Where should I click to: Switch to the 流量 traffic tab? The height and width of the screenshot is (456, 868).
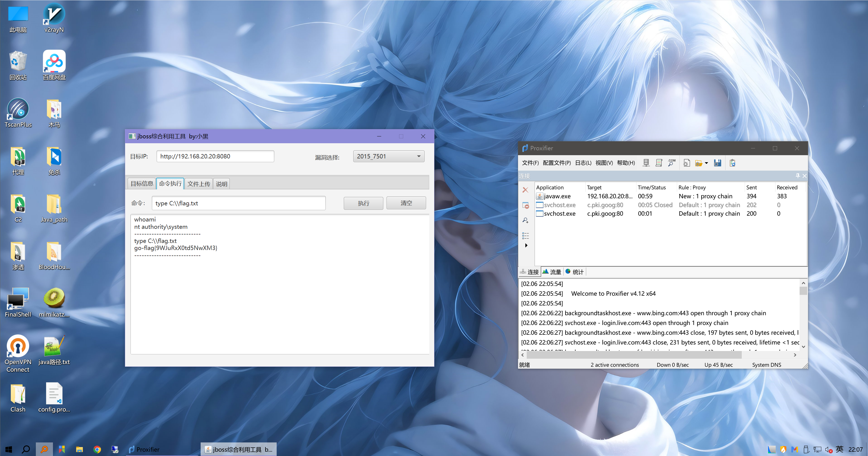click(x=552, y=272)
